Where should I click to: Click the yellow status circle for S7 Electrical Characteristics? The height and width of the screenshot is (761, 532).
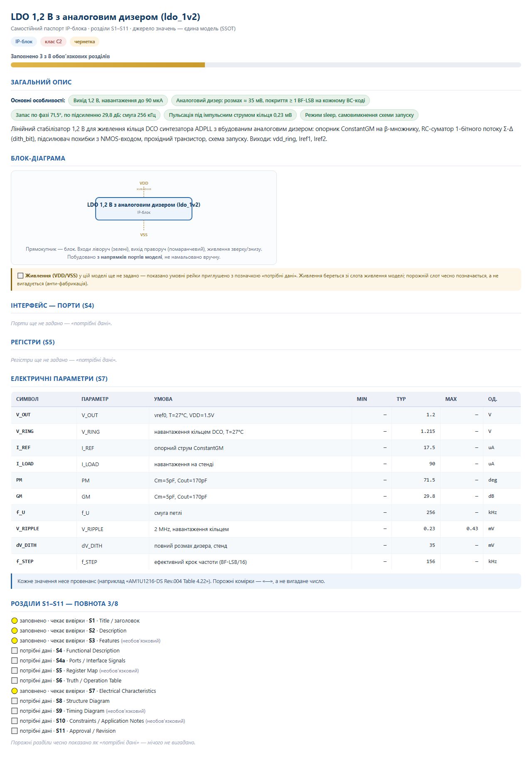pyautogui.click(x=15, y=691)
